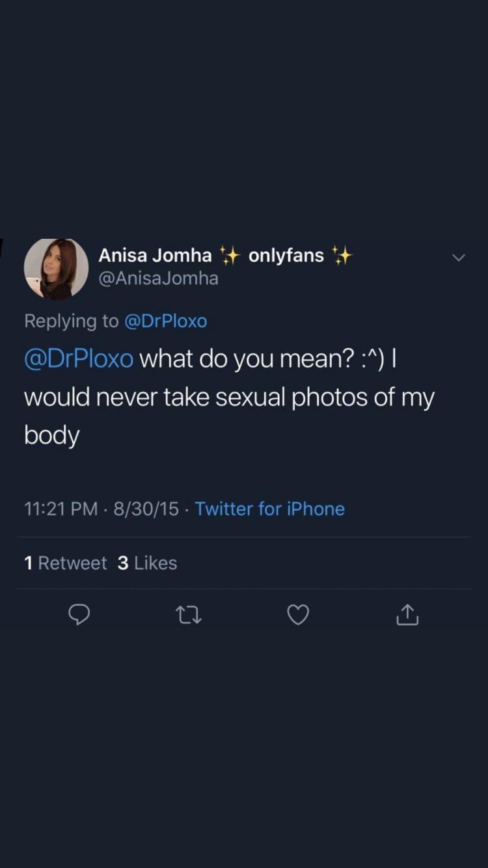The image size is (488, 868).
Task: See the 3 Likes list
Action: [148, 562]
